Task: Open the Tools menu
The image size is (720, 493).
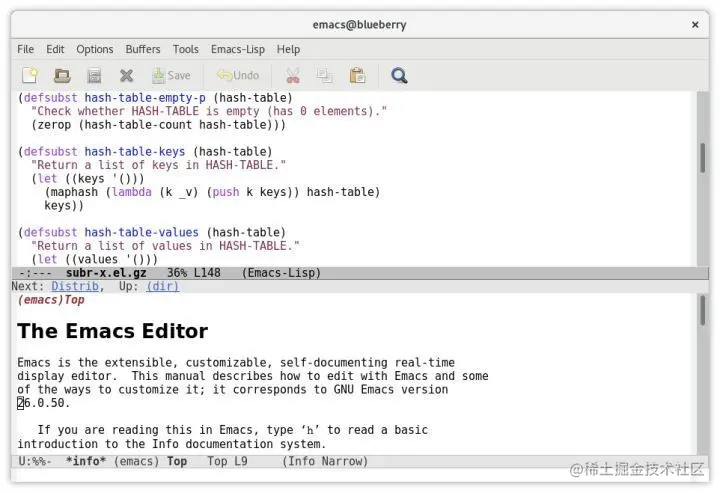Action: (x=186, y=49)
